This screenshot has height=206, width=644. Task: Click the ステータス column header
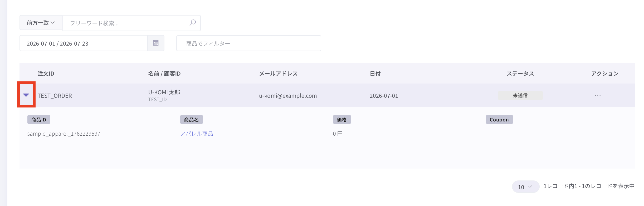[520, 73]
